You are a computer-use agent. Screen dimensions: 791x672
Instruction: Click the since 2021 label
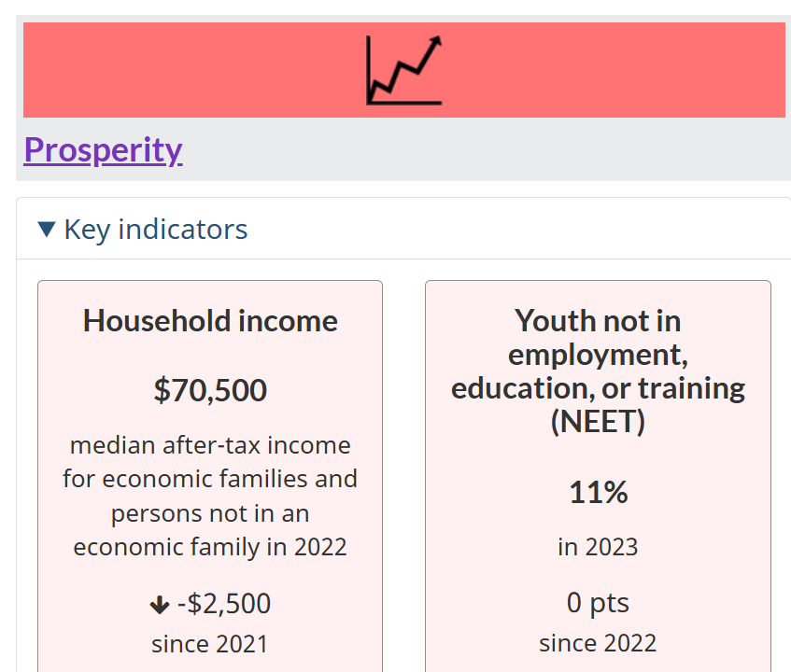[210, 644]
